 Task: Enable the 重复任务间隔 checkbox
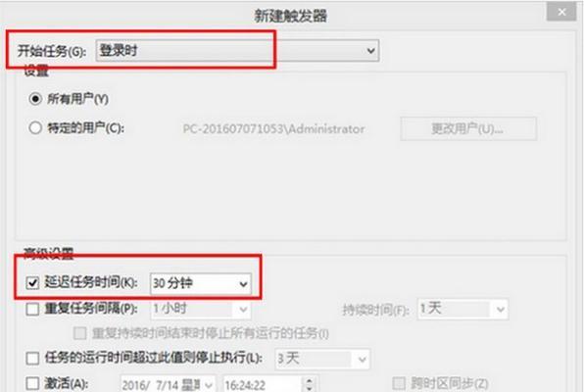(x=32, y=309)
